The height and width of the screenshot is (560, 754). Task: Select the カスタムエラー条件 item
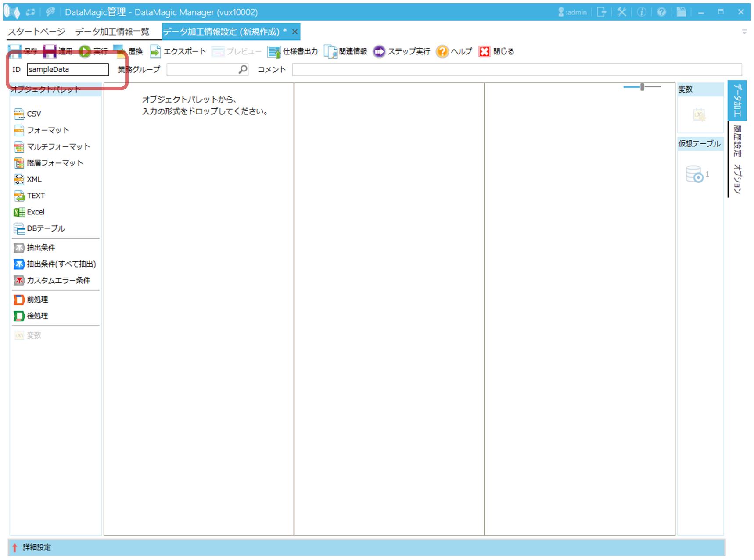click(52, 280)
